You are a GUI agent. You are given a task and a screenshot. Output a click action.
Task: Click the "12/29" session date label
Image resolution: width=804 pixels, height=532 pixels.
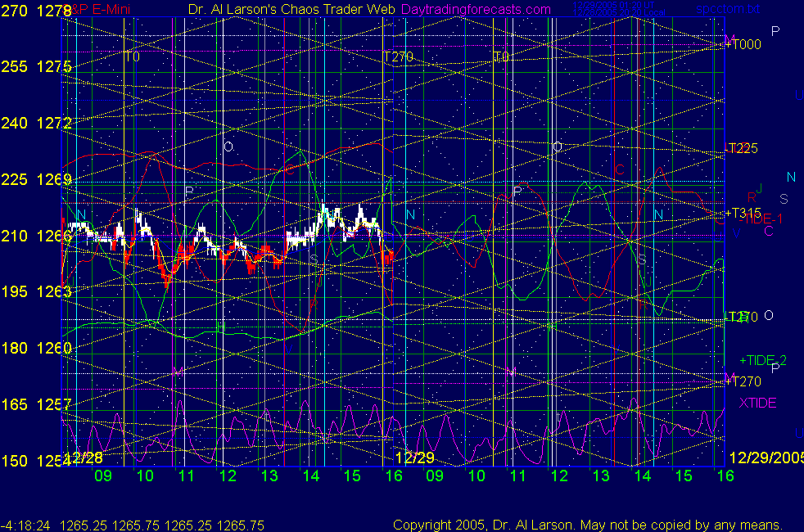[415, 458]
